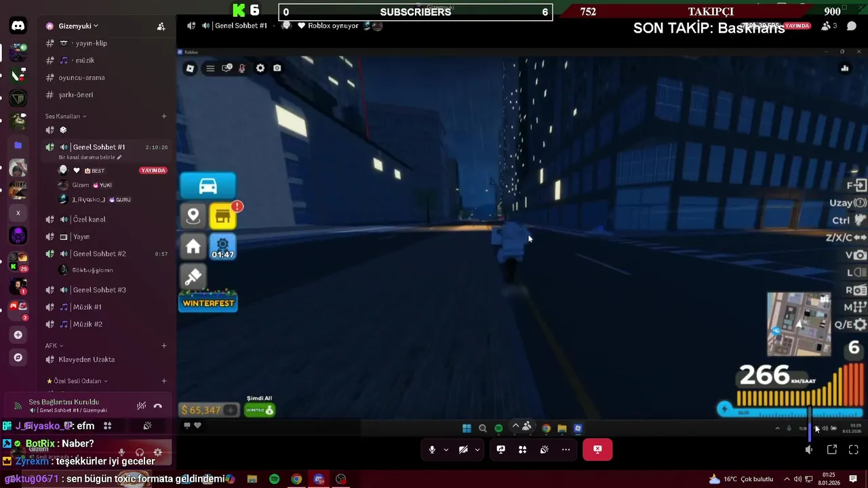Pop out the stream window
Image resolution: width=868 pixels, height=488 pixels.
point(832,449)
